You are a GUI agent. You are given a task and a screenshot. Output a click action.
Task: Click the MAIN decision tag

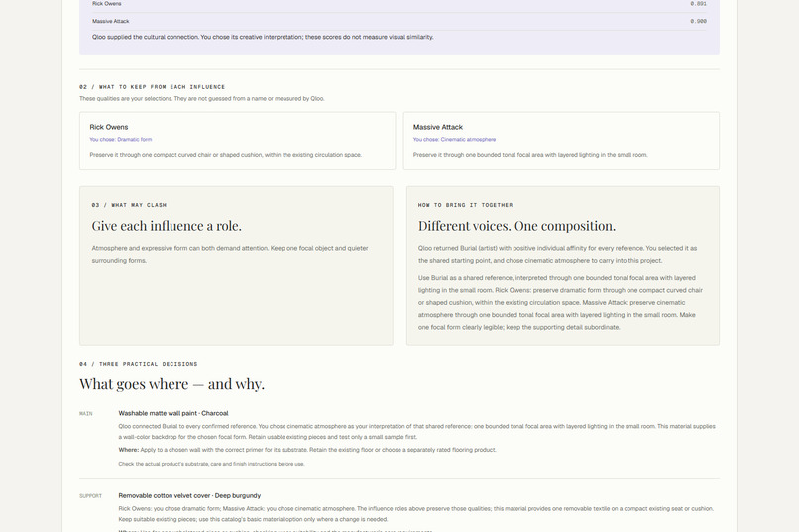click(86, 414)
